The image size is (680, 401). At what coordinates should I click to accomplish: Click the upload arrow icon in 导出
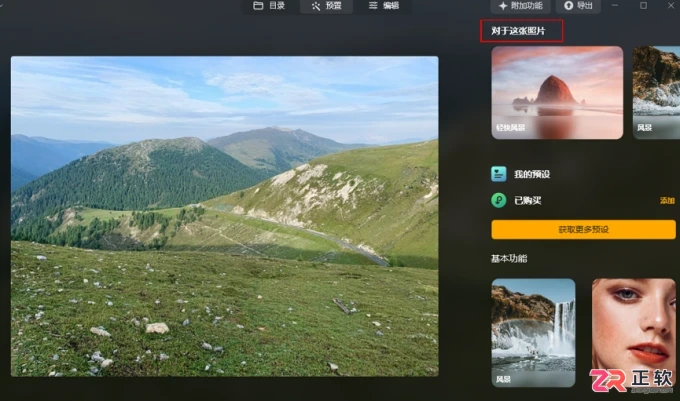point(569,6)
